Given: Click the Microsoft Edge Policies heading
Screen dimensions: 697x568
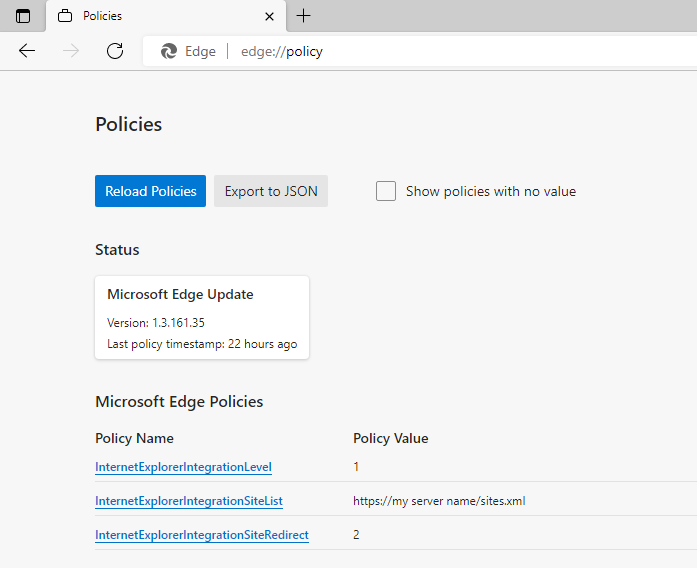Looking at the screenshot, I should click(x=179, y=402).
